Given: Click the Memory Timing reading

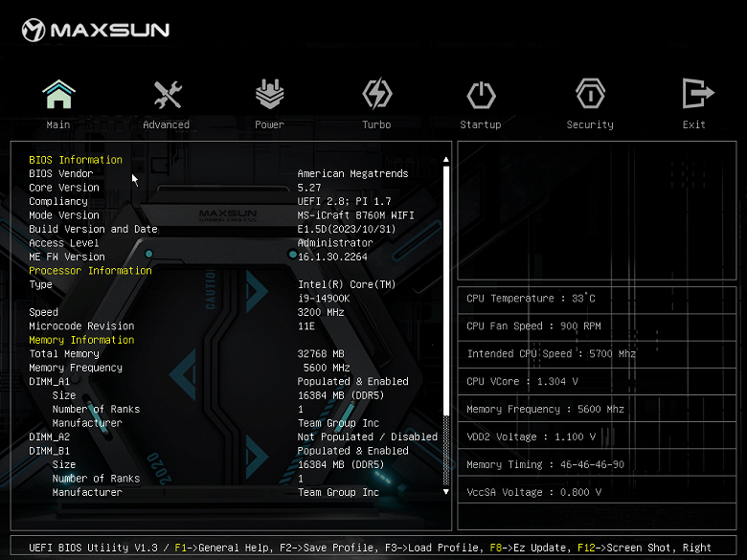Looking at the screenshot, I should click(545, 464).
